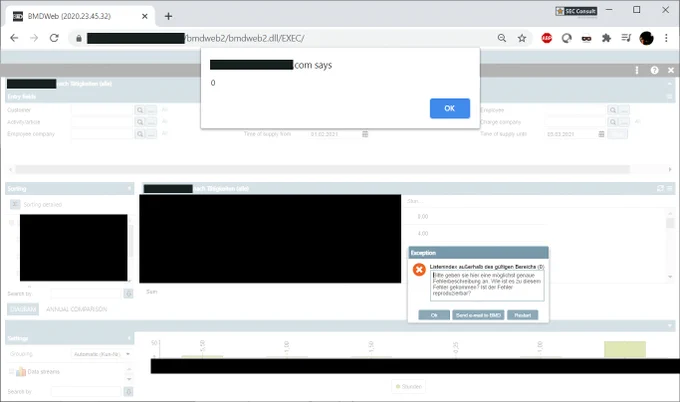Click the Customer ellipsis button
Viewport: 680px width, 402px height.
151,110
